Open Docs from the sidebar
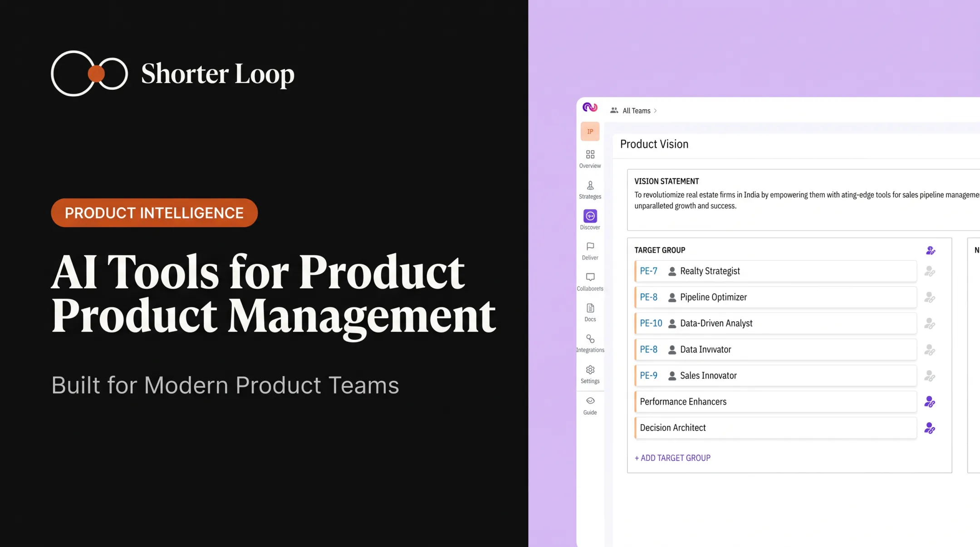 click(590, 313)
